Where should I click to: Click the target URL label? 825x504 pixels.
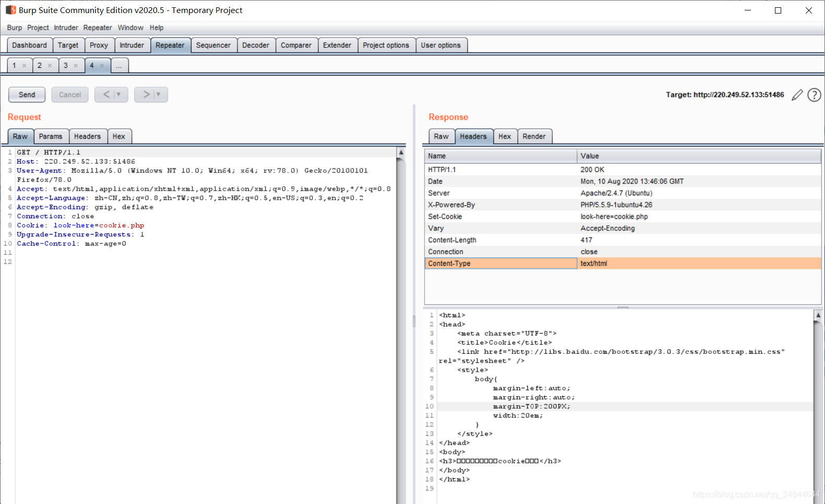[x=725, y=95]
